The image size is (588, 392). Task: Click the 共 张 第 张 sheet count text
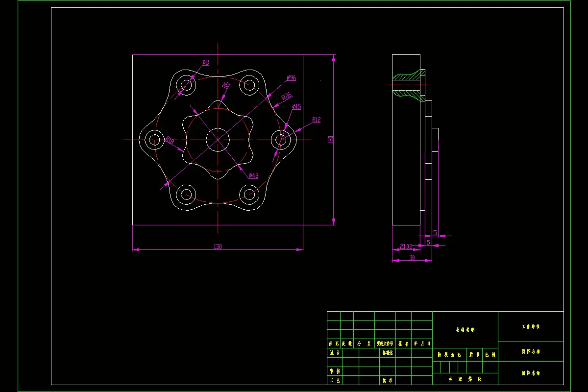coord(465,379)
